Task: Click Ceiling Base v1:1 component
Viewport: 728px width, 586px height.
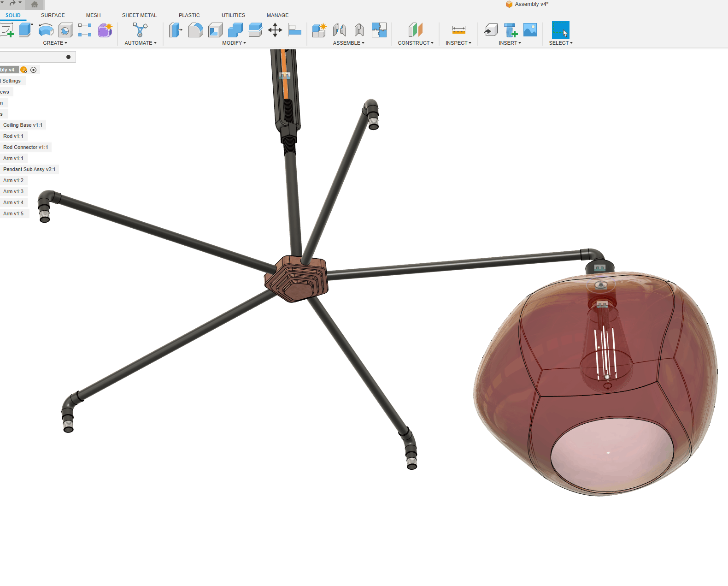Action: [23, 125]
